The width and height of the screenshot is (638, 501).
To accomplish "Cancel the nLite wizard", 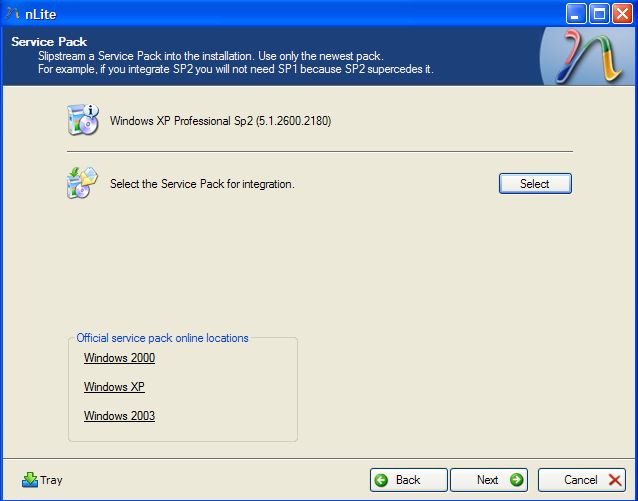I will [582, 480].
